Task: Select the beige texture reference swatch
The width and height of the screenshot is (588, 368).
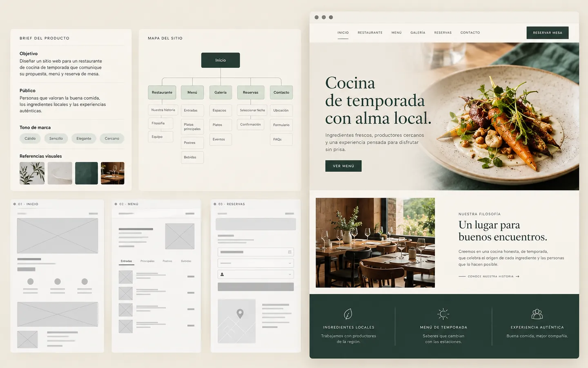Action: 60,173
